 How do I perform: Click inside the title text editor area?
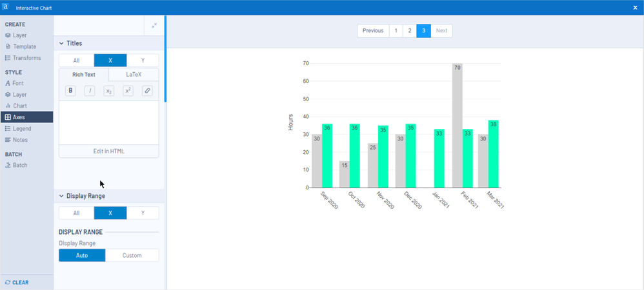click(x=109, y=122)
